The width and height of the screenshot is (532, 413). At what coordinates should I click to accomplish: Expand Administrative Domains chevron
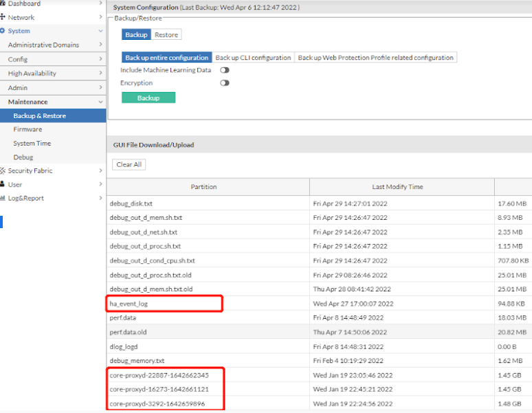click(x=100, y=45)
